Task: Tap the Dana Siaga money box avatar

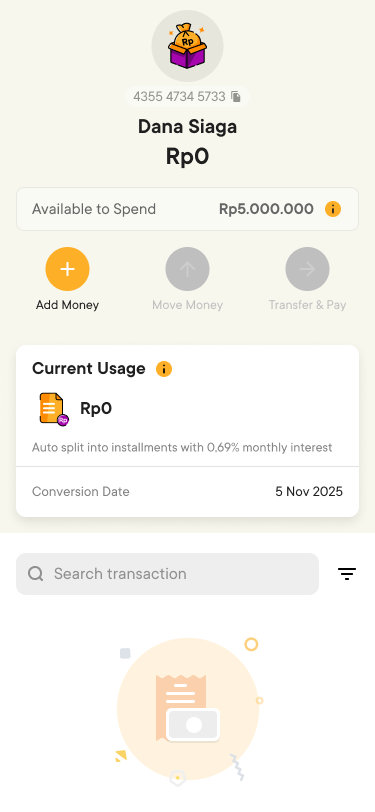Action: (188, 46)
